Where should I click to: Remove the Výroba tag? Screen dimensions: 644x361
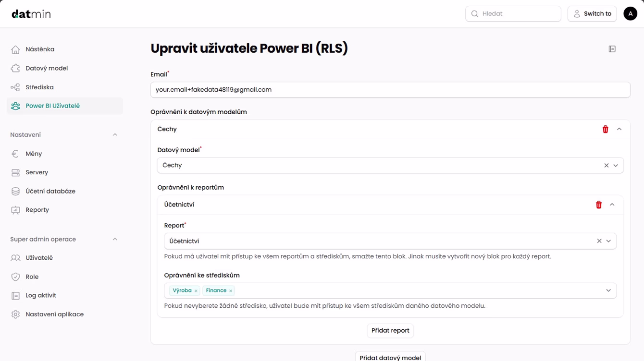coord(196,291)
